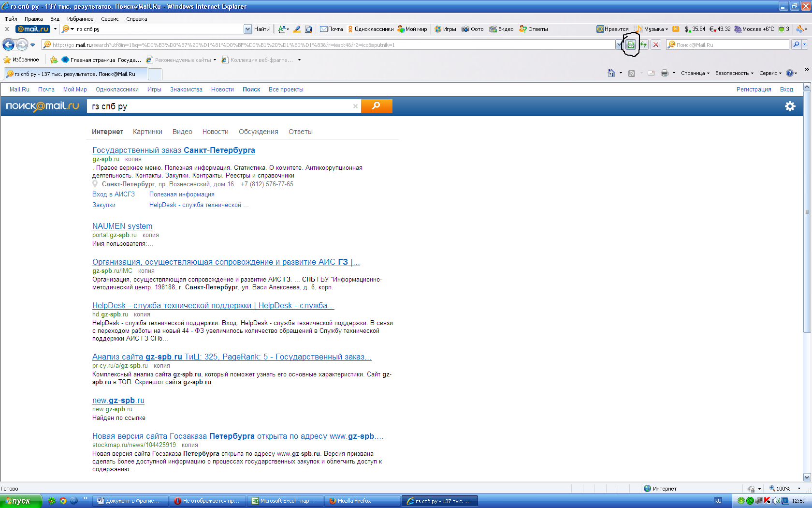Image resolution: width=812 pixels, height=508 pixels.
Task: Open Игры in Mail.Ru toolbar
Action: (445, 29)
